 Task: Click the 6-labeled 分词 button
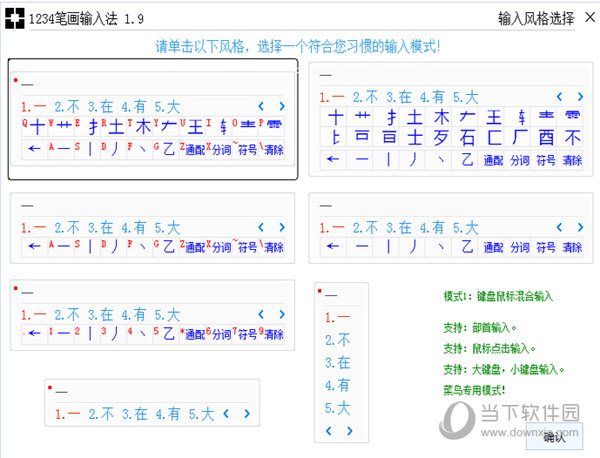(219, 334)
